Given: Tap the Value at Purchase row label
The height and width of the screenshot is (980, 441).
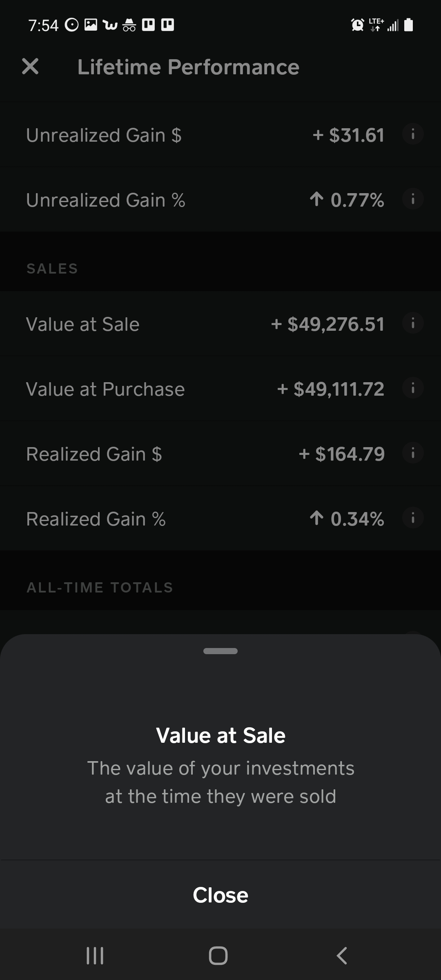Looking at the screenshot, I should point(105,389).
